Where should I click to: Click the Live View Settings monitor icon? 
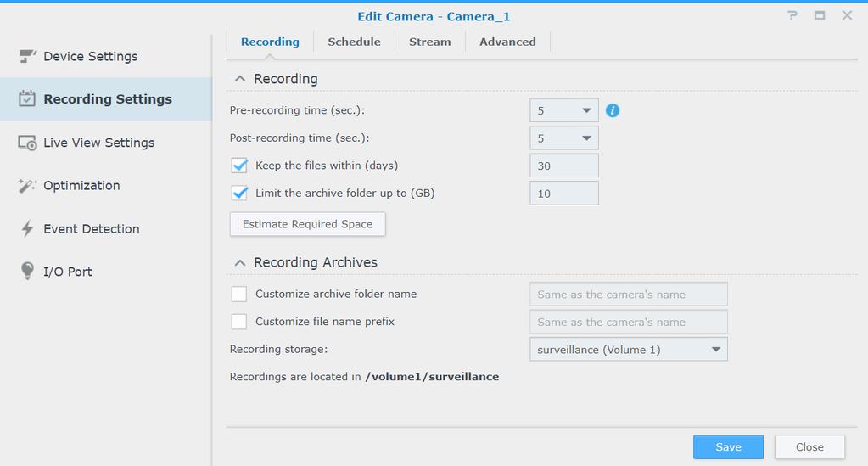pyautogui.click(x=27, y=143)
